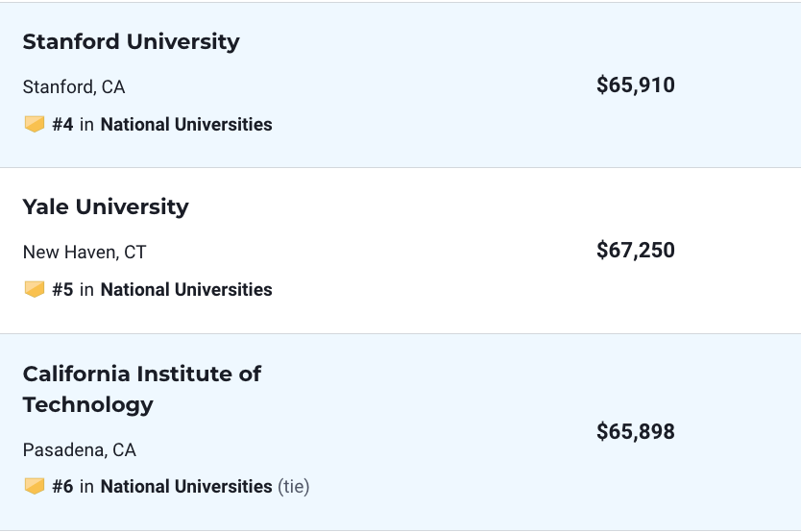Click the gold ranking badge next to #6
The image size is (801, 532).
pyautogui.click(x=35, y=486)
